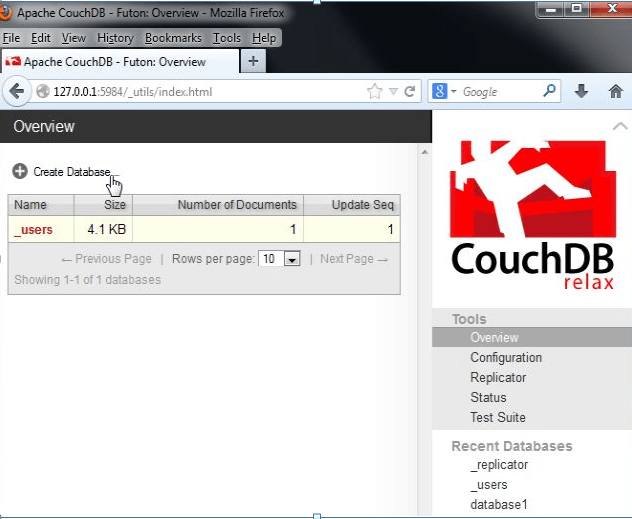Click the Create Database link
Image resolution: width=632 pixels, height=519 pixels.
(x=72, y=172)
